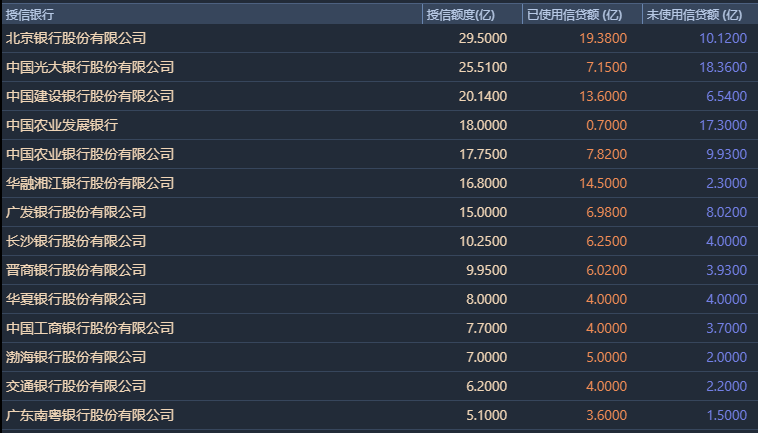Select 交通银行股份有限公司 row

click(76, 386)
